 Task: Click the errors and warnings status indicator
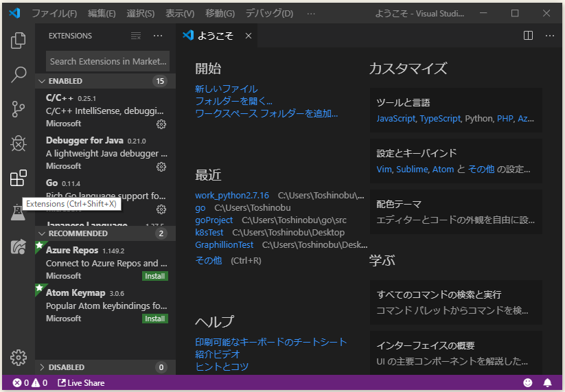pos(30,382)
